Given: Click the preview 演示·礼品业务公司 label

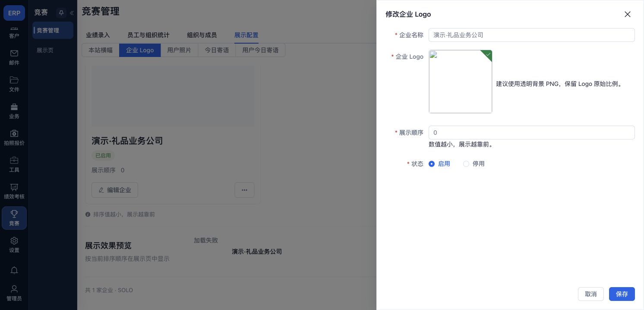Looking at the screenshot, I should click(x=257, y=251).
